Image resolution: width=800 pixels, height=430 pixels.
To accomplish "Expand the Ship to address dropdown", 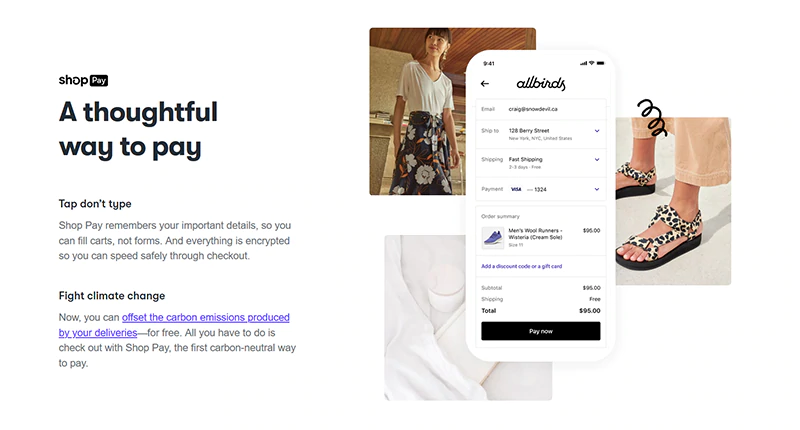I will point(597,131).
